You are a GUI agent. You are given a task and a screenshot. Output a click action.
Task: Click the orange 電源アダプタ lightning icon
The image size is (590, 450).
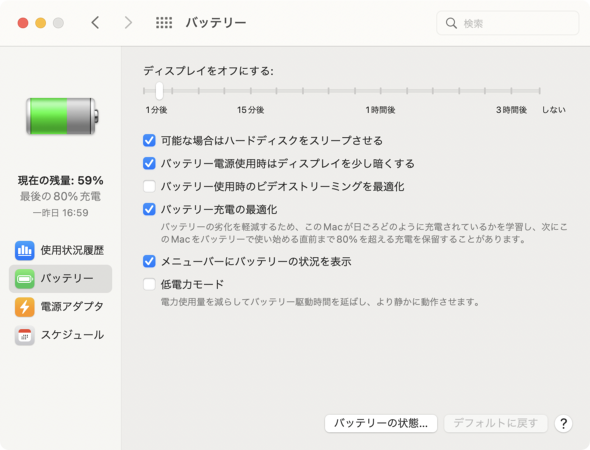25,307
